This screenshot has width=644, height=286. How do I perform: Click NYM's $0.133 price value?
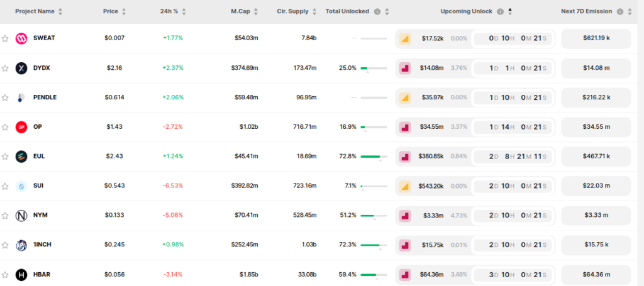click(114, 215)
